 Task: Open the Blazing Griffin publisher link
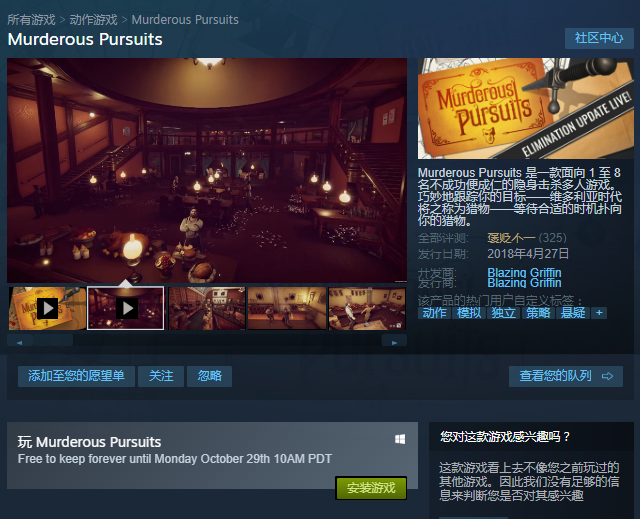pyautogui.click(x=524, y=283)
